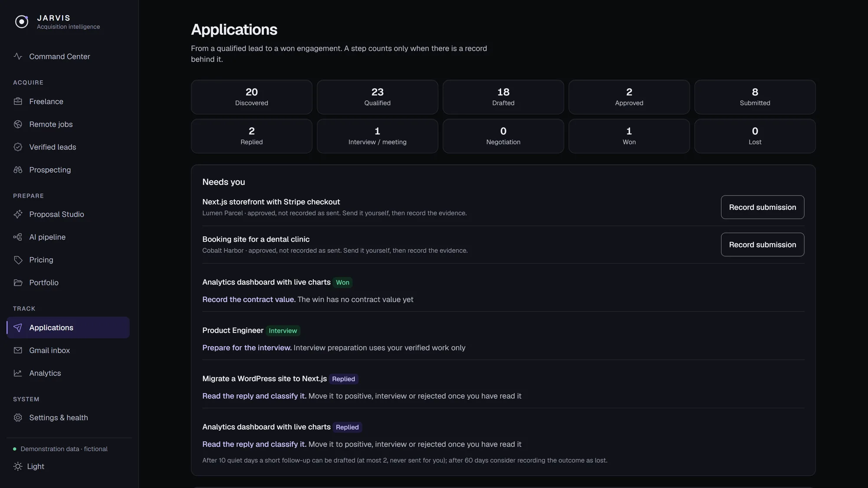This screenshot has width=868, height=488.
Task: Open the Analytics chart icon
Action: click(18, 373)
